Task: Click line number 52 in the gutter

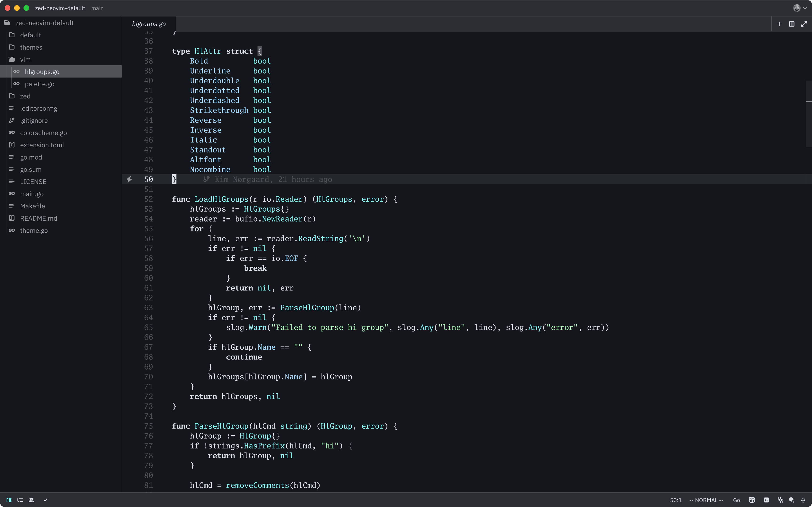Action: [x=148, y=199]
